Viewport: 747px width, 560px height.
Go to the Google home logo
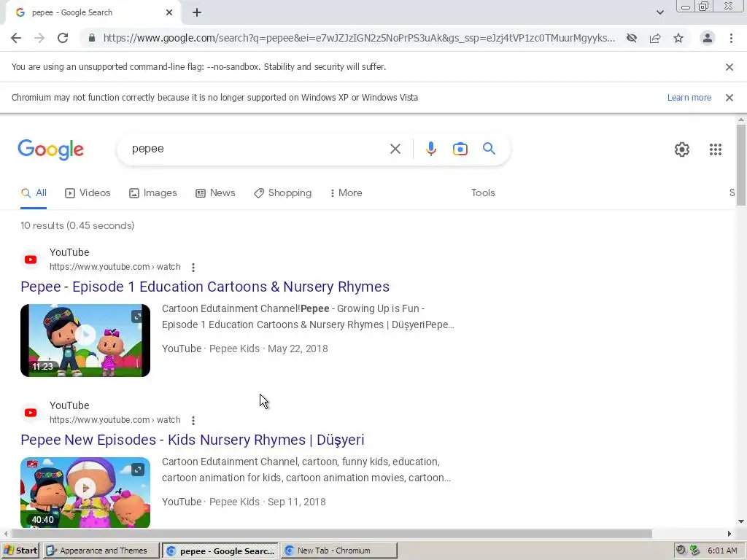(x=50, y=149)
